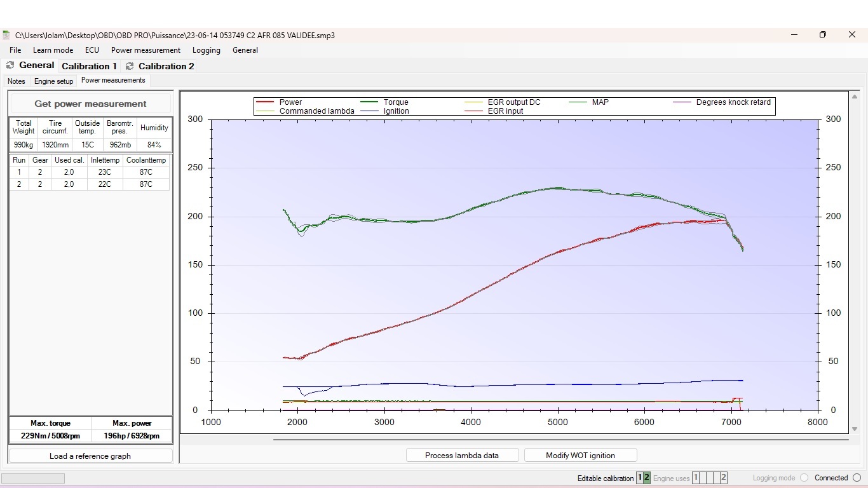Switch to the Calibration 1 tab

click(x=89, y=66)
